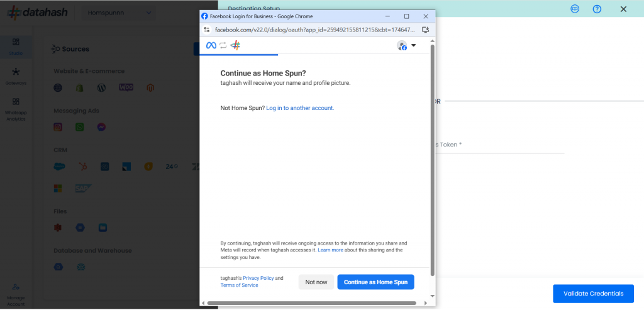
Task: Click the popup scrollbar down arrow
Action: point(432,296)
